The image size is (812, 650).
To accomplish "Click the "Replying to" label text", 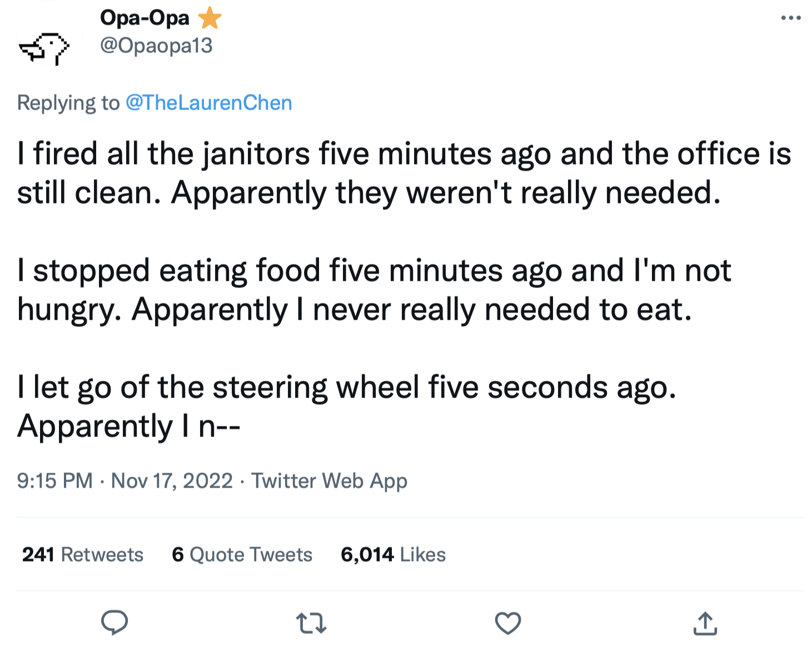I will 68,103.
